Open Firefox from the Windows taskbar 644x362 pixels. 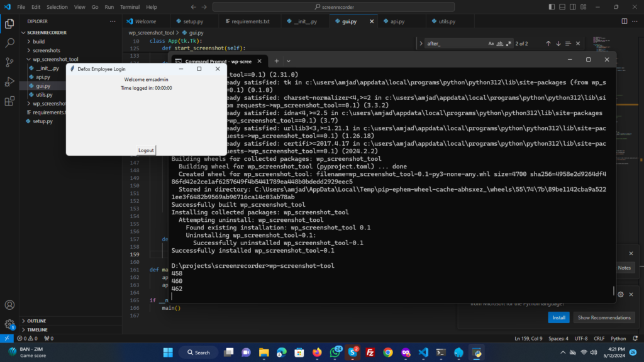coord(316,352)
